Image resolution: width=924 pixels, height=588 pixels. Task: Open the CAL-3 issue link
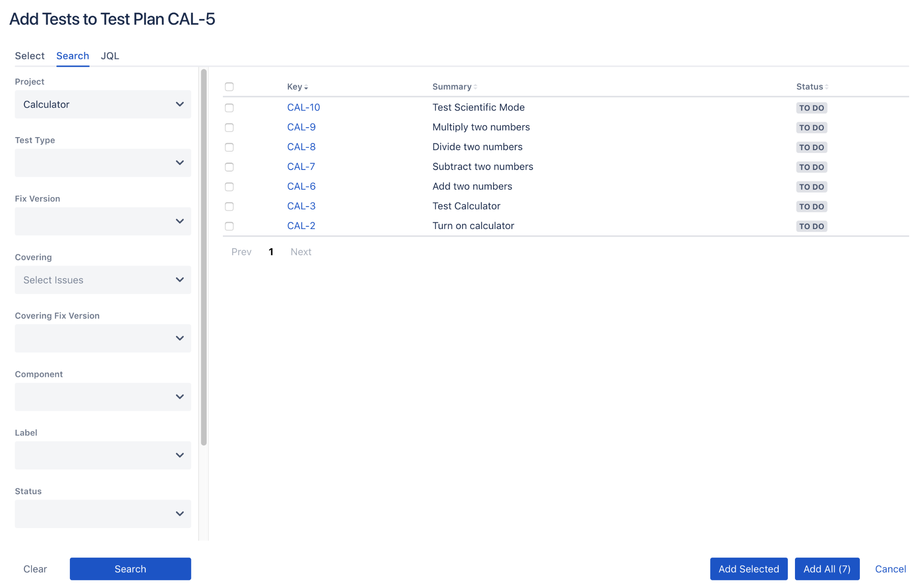pyautogui.click(x=301, y=206)
